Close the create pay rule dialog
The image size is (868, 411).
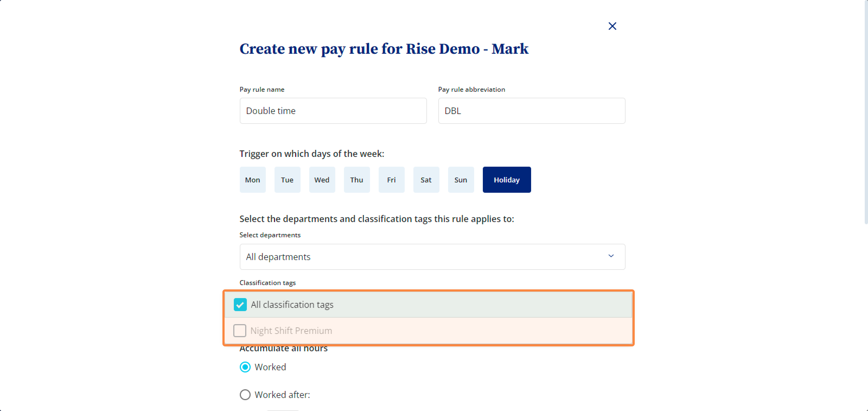pyautogui.click(x=612, y=26)
